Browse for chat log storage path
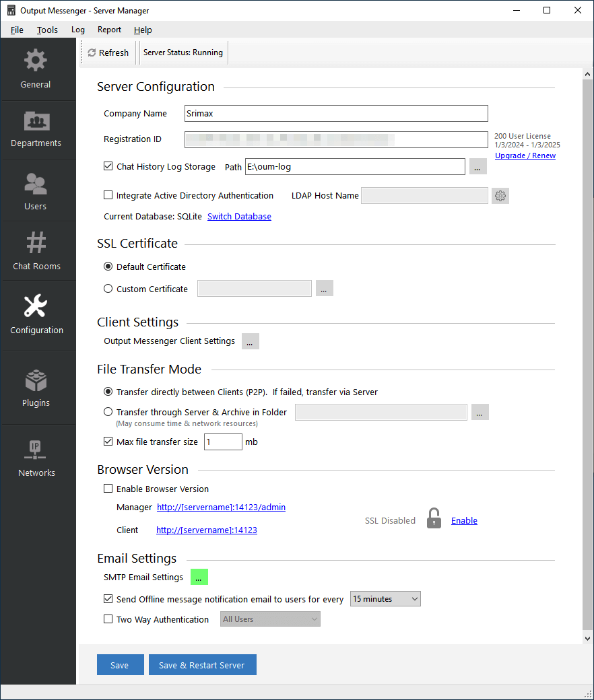Viewport: 594px width, 700px height. pyautogui.click(x=478, y=166)
